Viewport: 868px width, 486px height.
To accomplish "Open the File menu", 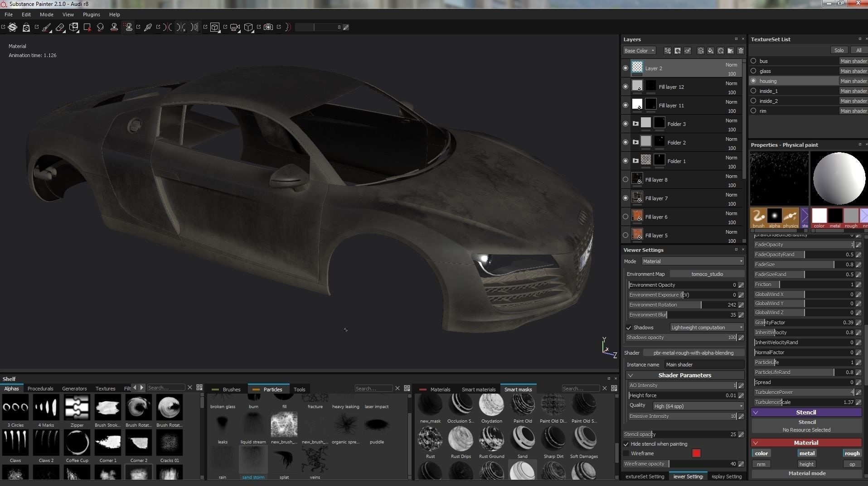I will pyautogui.click(x=9, y=14).
